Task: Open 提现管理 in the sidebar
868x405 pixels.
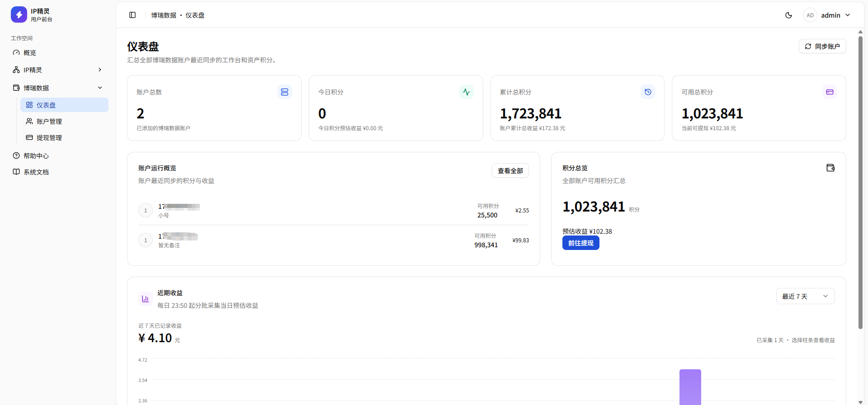Action: [x=64, y=137]
